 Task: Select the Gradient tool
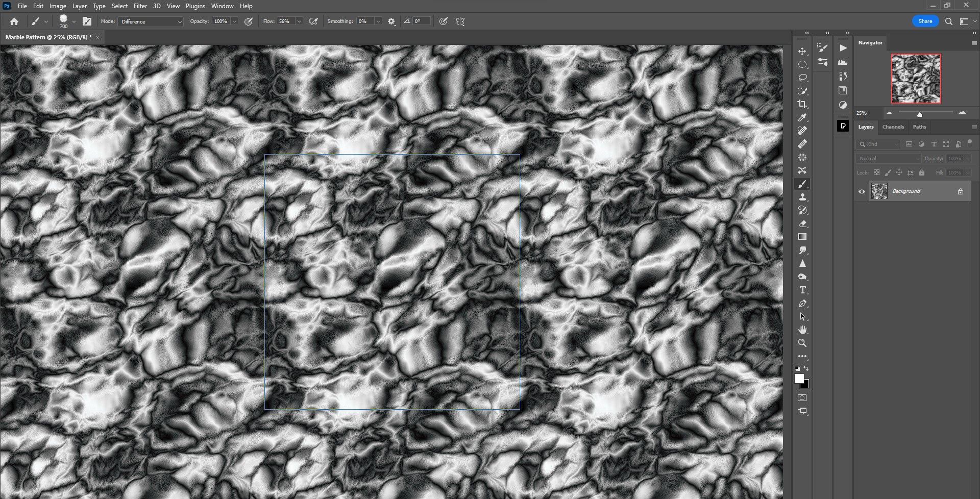[802, 237]
